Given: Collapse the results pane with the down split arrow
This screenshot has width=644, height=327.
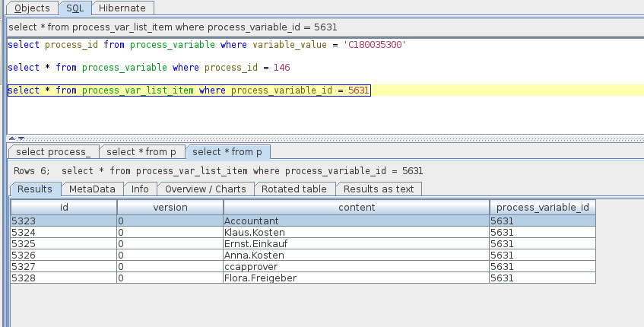Looking at the screenshot, I should click(21, 138).
